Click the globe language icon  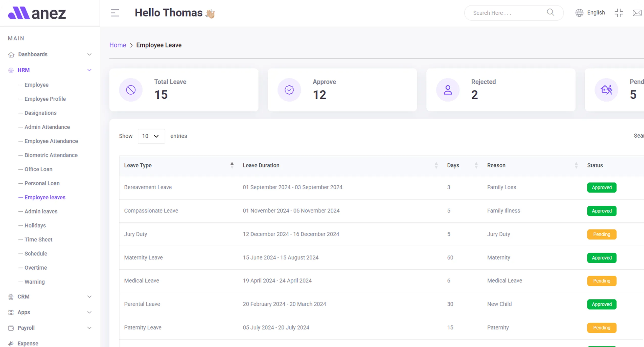pyautogui.click(x=579, y=13)
